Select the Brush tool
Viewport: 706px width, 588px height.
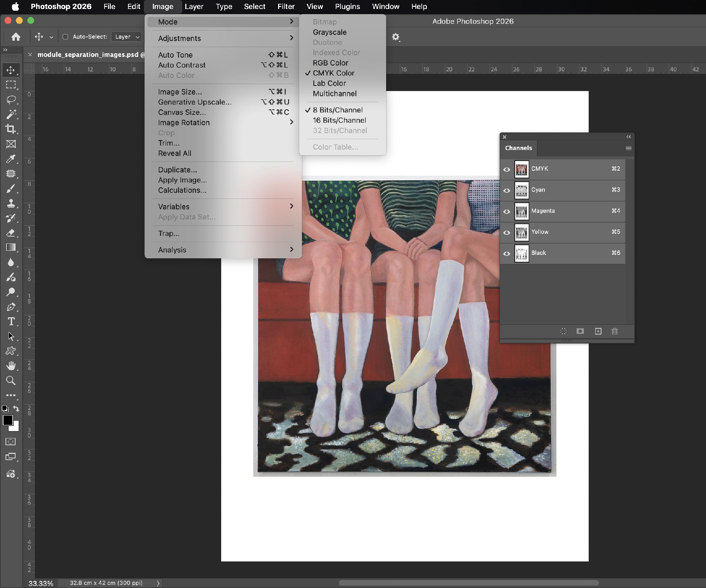[x=11, y=188]
